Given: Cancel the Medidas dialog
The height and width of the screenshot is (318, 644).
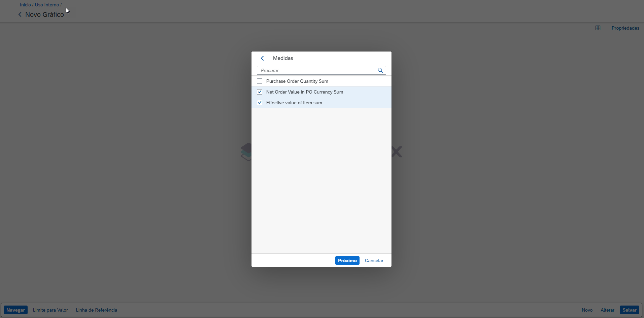Looking at the screenshot, I should (374, 260).
